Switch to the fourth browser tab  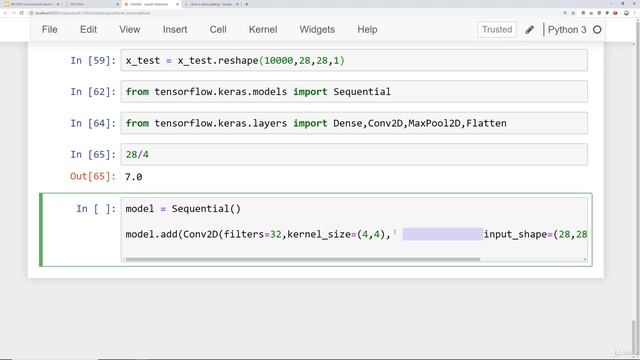coord(211,4)
